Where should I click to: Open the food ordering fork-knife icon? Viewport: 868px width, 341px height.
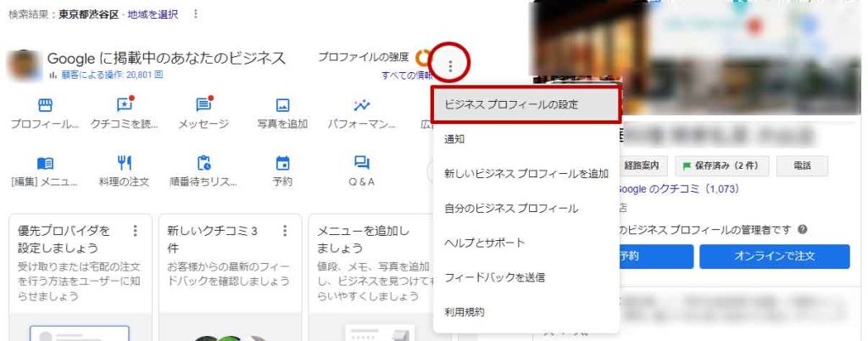tap(125, 163)
